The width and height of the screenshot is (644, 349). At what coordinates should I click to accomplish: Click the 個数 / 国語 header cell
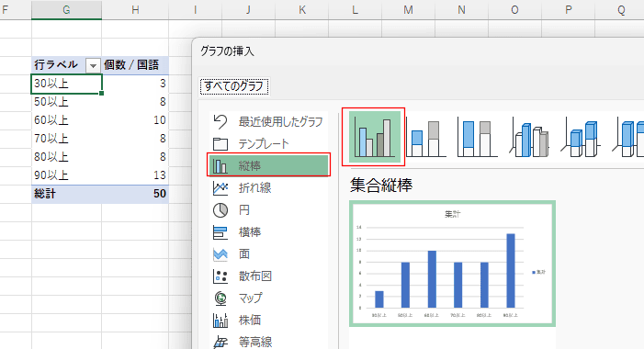pyautogui.click(x=135, y=65)
